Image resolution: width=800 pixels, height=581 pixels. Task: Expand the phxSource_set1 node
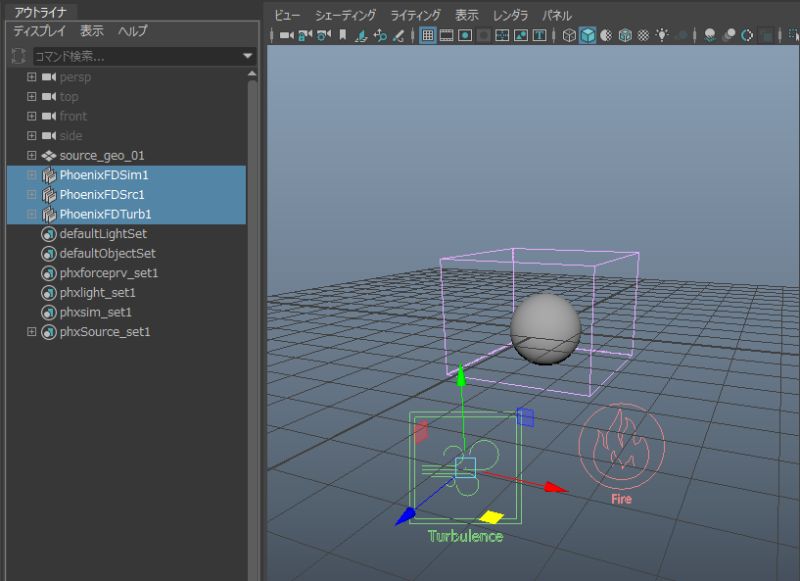pos(32,332)
